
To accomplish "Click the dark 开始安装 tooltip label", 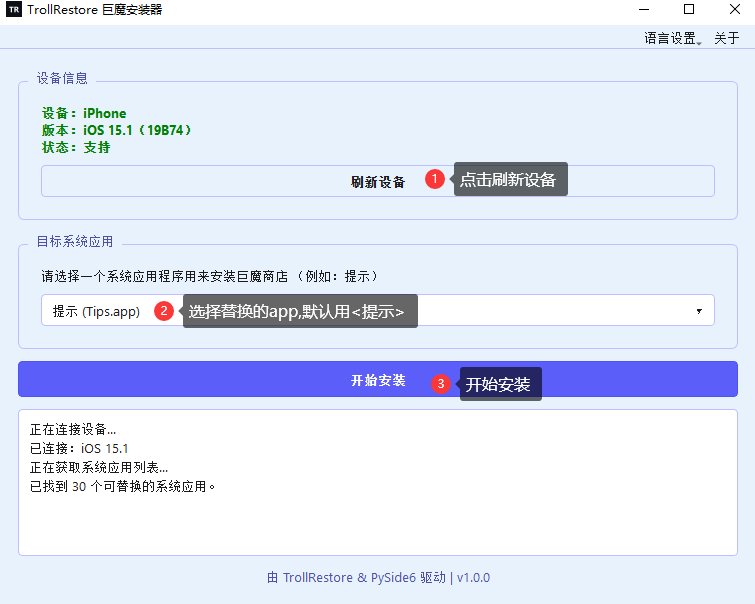I will coord(500,384).
